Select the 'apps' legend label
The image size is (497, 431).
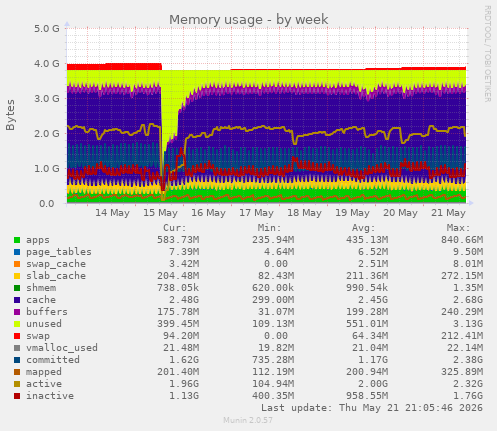[x=38, y=240]
